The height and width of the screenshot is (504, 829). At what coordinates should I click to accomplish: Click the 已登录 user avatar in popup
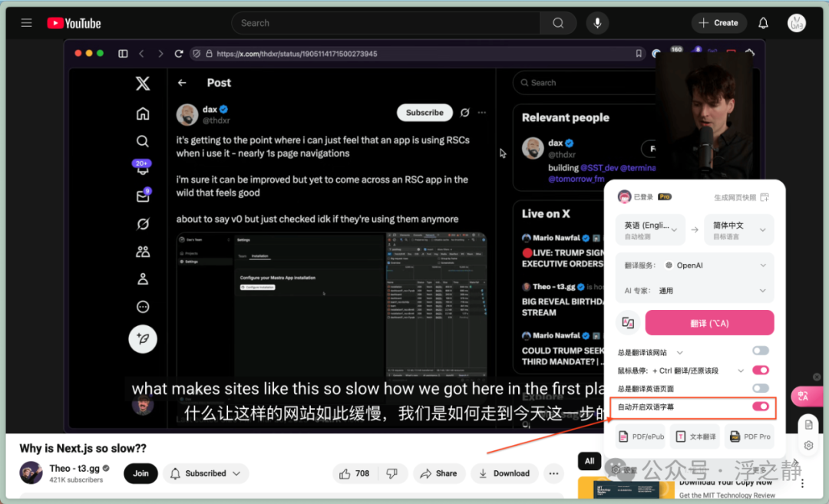(x=624, y=196)
